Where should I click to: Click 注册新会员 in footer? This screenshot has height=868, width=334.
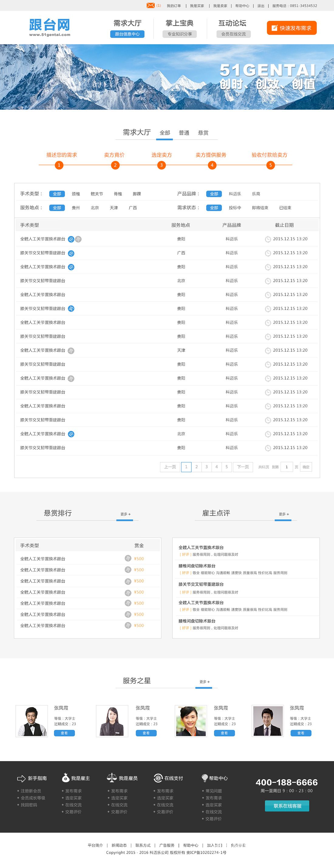coord(31,791)
